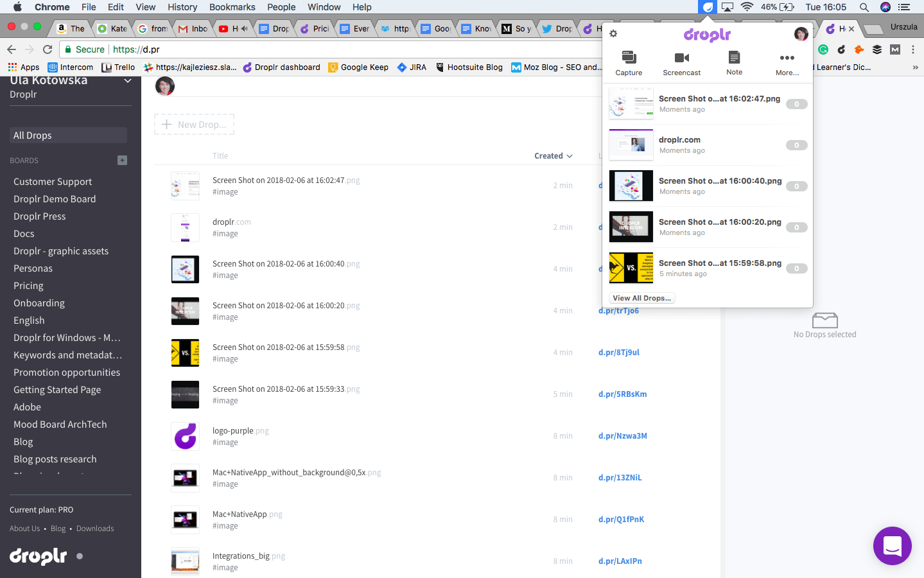Open the Apple menu
The image size is (924, 578).
pyautogui.click(x=17, y=7)
